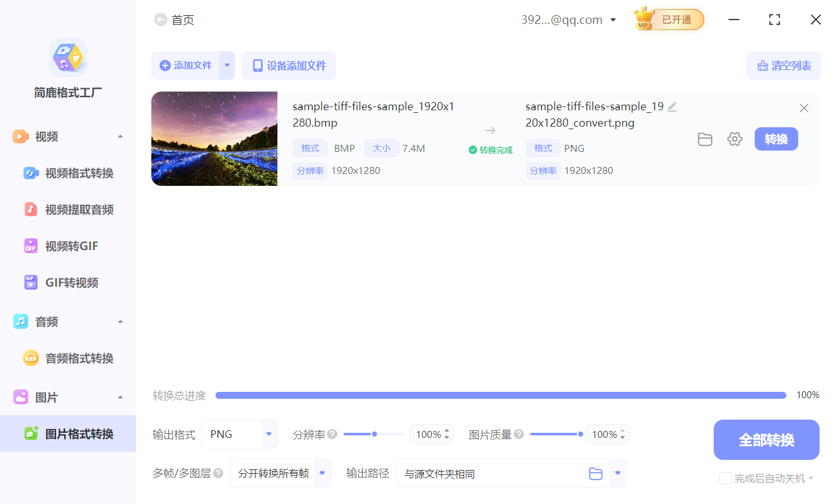This screenshot has width=836, height=504.
Task: Click 设备添加文件 to add files from device
Action: click(x=288, y=66)
